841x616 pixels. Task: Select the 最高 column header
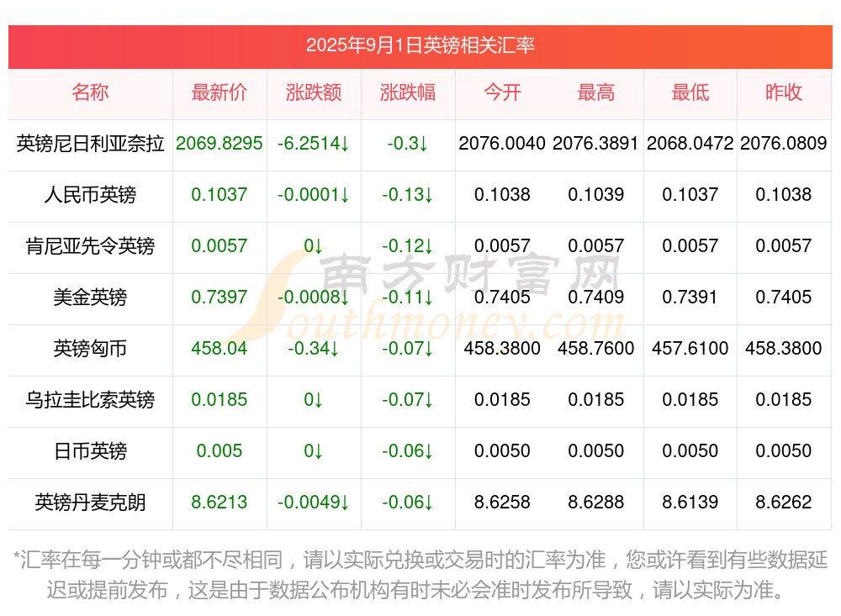pyautogui.click(x=596, y=92)
